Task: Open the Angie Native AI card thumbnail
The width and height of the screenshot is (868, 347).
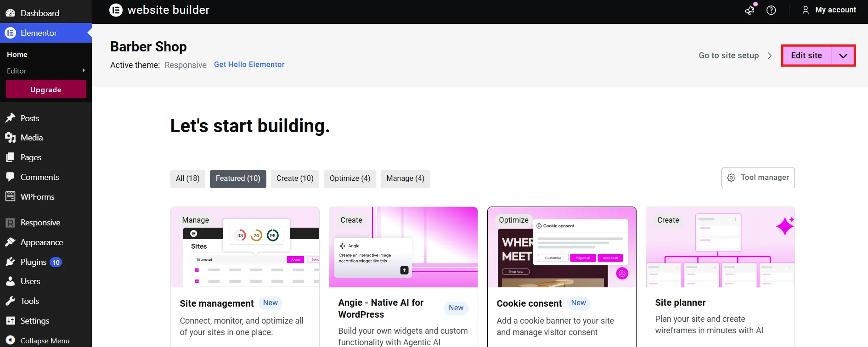Action: click(x=403, y=247)
